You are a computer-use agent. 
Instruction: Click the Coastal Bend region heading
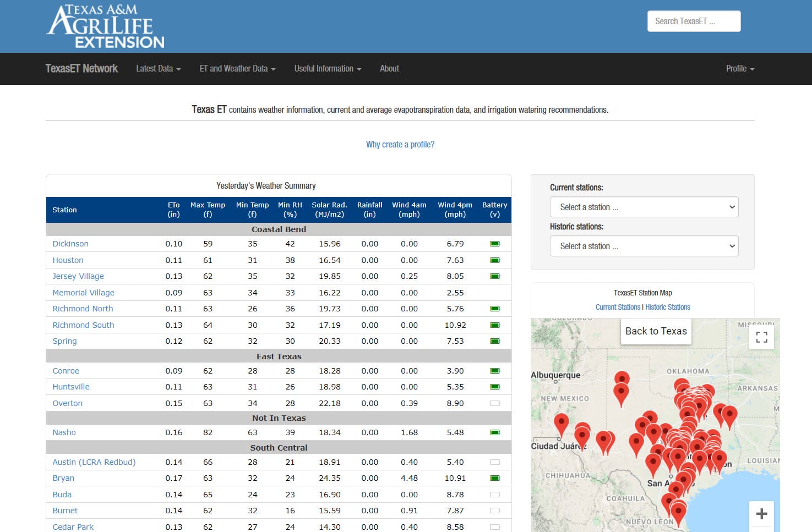(279, 229)
